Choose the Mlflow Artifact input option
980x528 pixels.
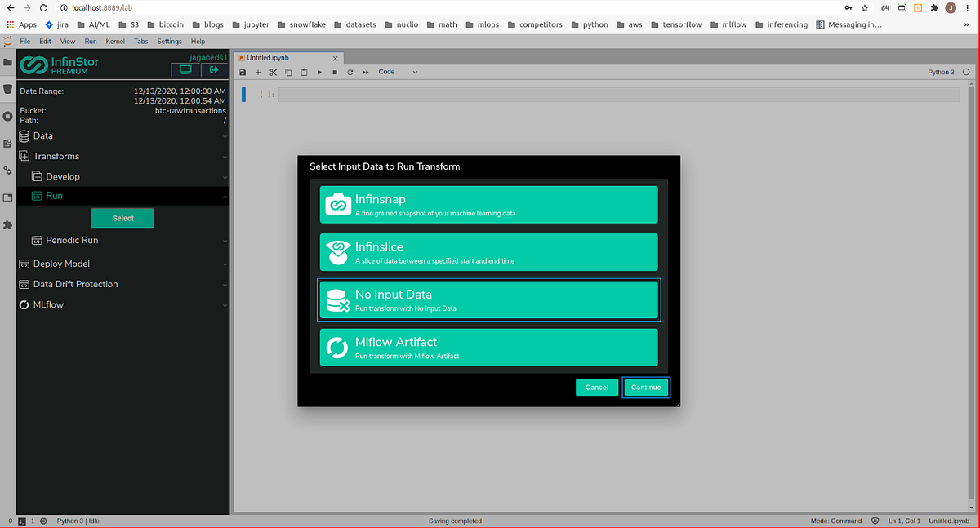[x=488, y=347]
